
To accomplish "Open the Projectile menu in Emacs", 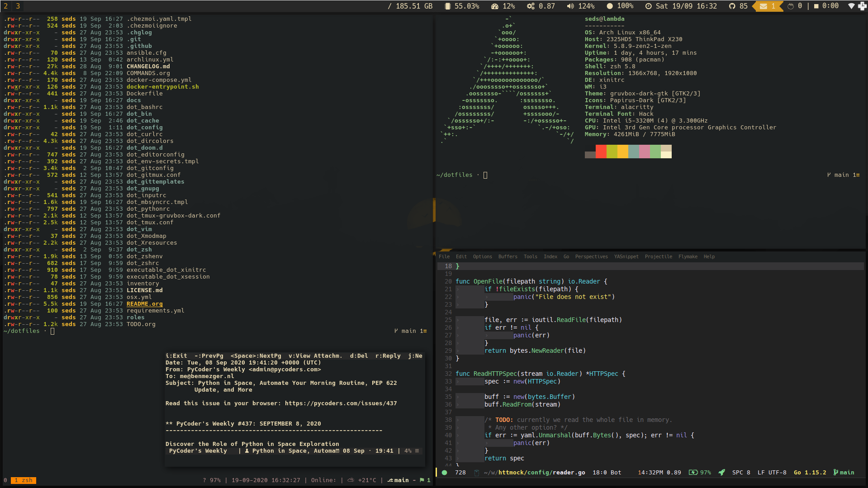I will (658, 256).
